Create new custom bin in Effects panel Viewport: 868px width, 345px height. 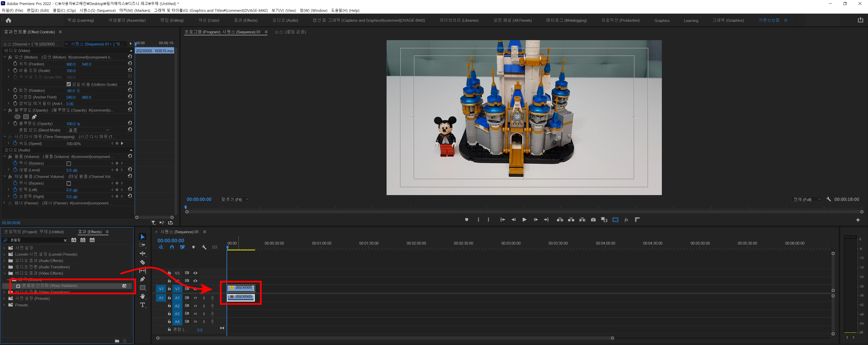pyautogui.click(x=117, y=341)
